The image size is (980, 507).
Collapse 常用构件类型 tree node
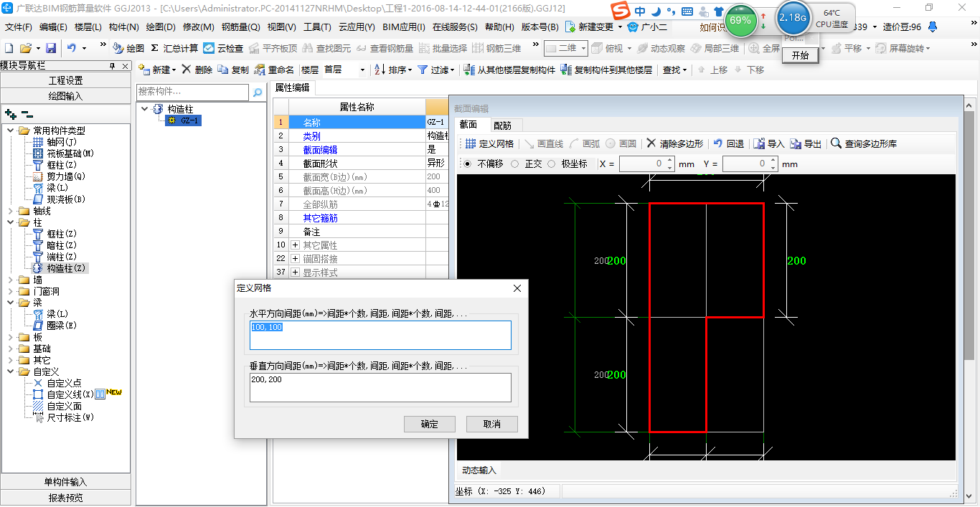pos(11,131)
